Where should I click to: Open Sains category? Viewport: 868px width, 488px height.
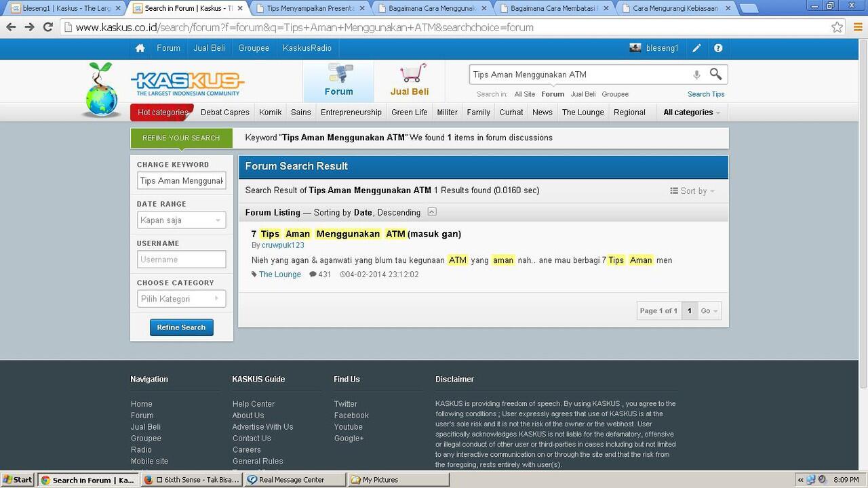tap(301, 113)
